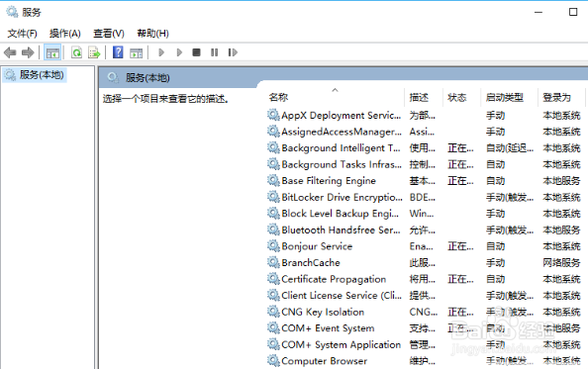The height and width of the screenshot is (369, 588).
Task: Select CNG Key Isolation service name
Action: (323, 312)
